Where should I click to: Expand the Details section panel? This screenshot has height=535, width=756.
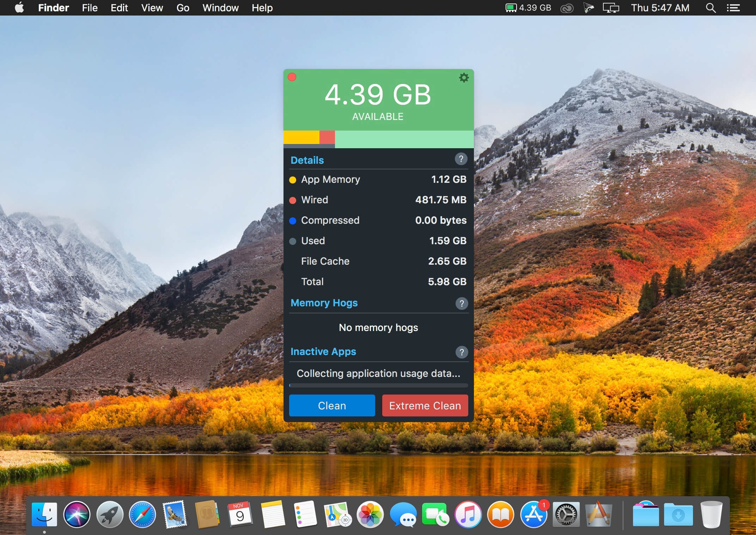tap(307, 160)
